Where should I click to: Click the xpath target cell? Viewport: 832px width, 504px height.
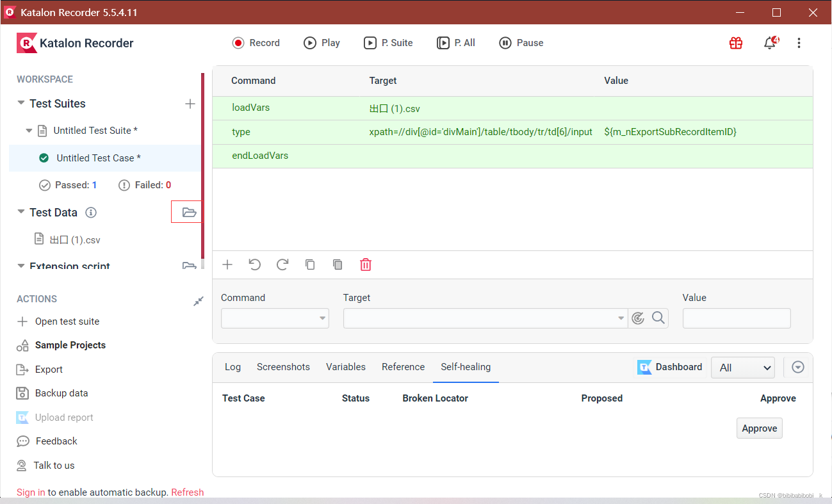[x=481, y=132]
